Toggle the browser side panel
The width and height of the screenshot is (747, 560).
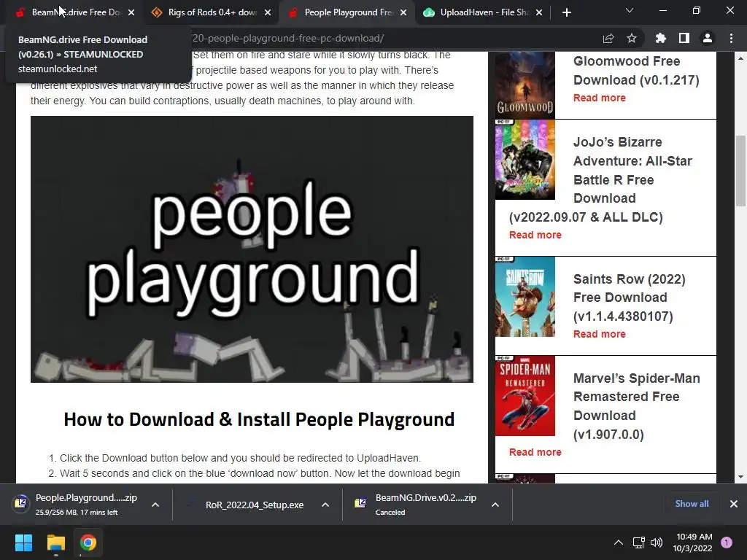point(684,38)
